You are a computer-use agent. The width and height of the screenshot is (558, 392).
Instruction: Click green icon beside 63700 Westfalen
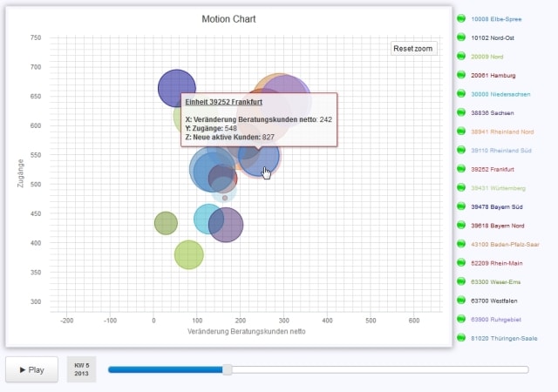click(x=461, y=300)
